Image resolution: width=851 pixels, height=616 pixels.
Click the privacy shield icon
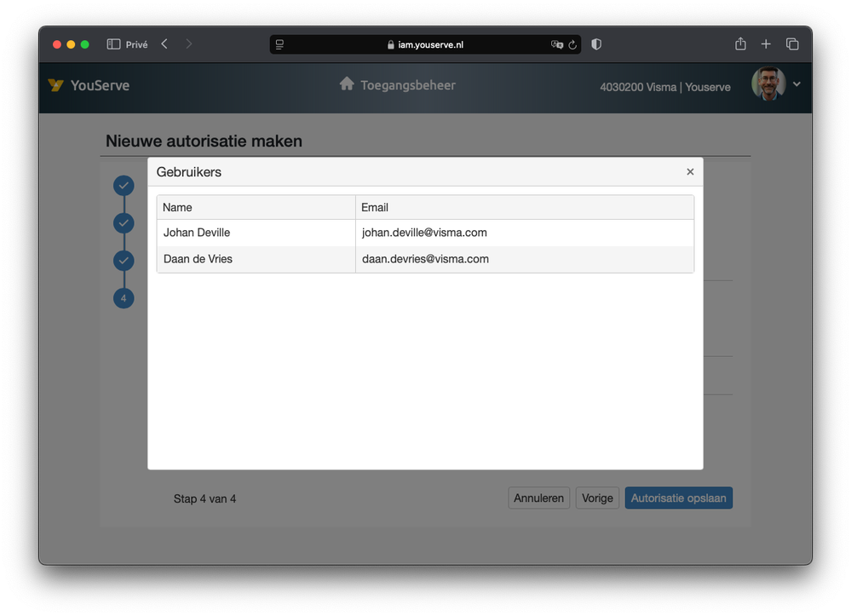point(596,44)
